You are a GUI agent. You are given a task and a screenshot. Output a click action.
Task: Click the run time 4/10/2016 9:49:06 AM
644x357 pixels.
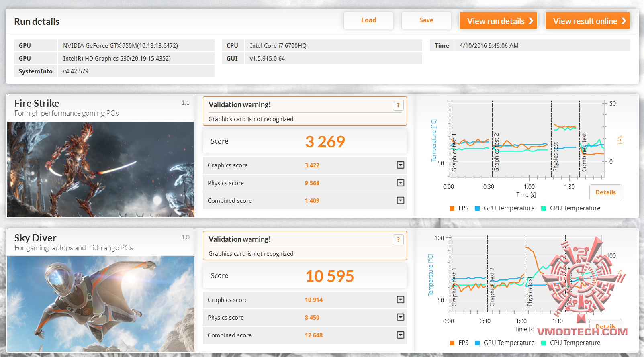tap(489, 46)
